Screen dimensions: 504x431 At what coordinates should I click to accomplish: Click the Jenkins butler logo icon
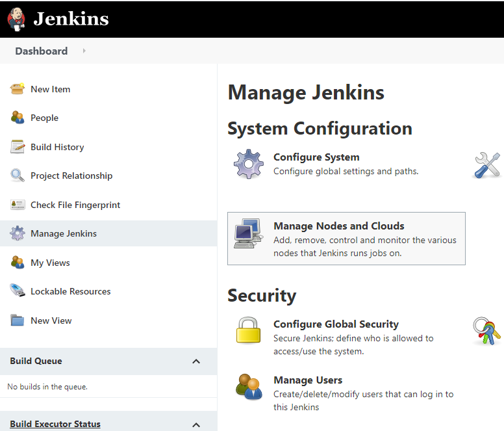[16, 19]
